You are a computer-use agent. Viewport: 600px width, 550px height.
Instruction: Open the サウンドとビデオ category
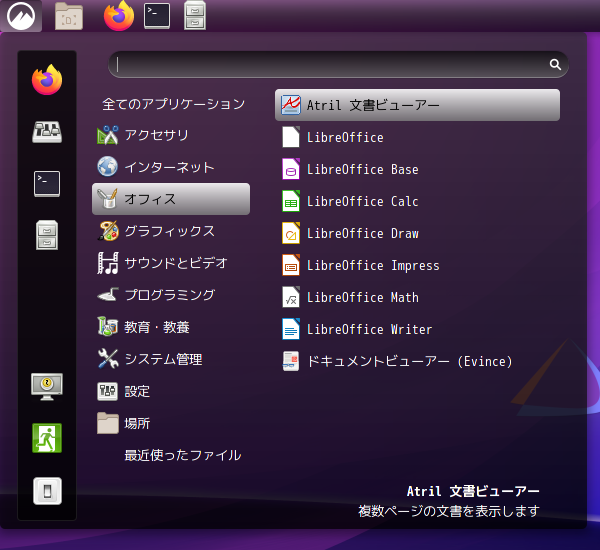coord(171,263)
